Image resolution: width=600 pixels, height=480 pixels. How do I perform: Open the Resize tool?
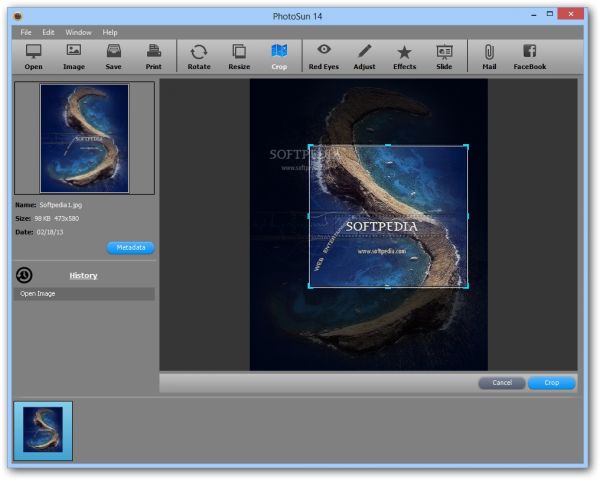[239, 55]
